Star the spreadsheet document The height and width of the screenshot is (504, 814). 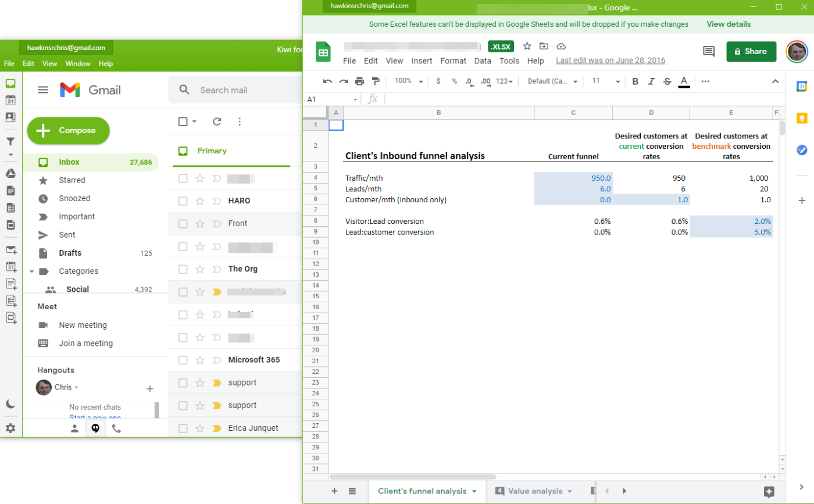(x=527, y=47)
